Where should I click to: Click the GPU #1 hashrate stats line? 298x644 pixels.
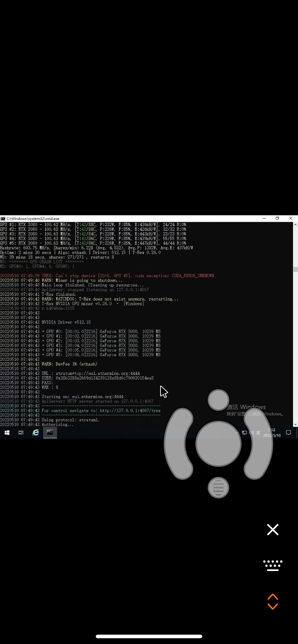point(93,224)
